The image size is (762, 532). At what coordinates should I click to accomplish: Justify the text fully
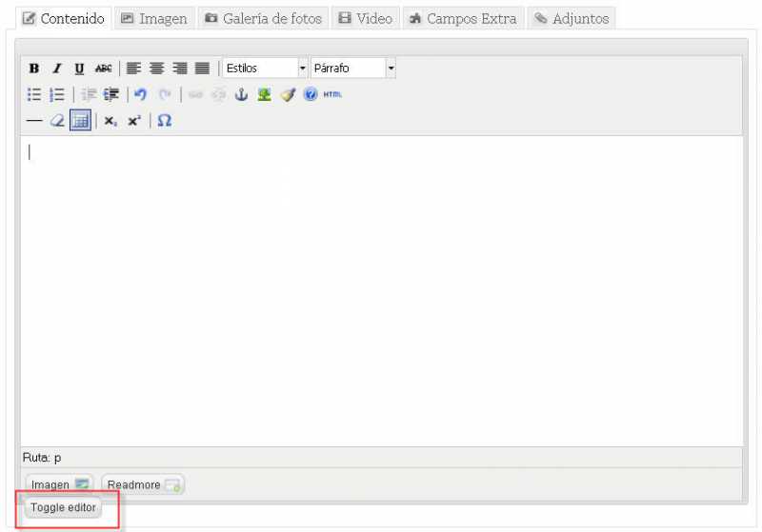pos(202,69)
